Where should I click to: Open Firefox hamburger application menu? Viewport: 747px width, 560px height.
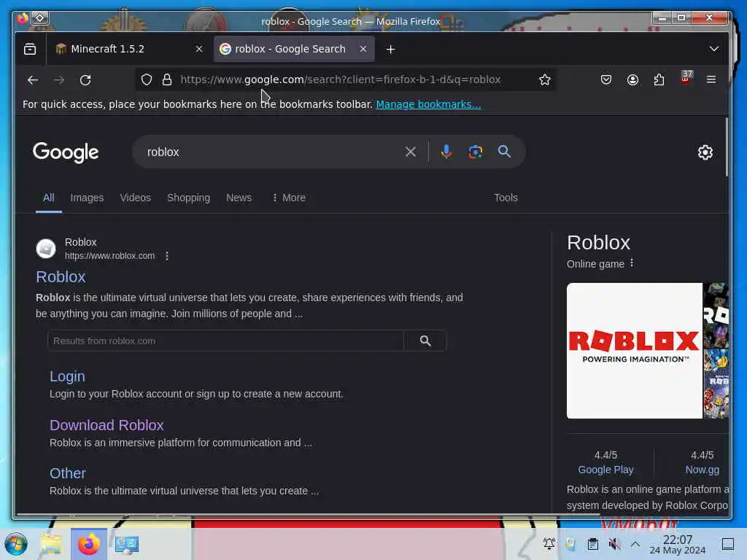[711, 79]
